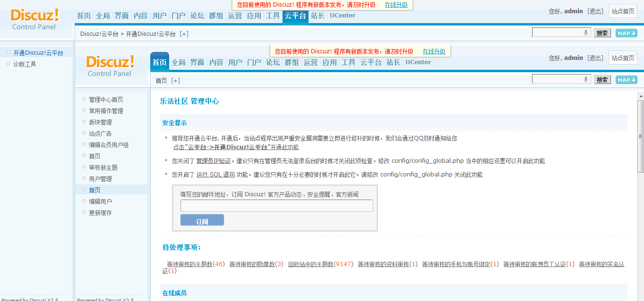Select the active 首页 tab in the nested panel
The width and height of the screenshot is (644, 301).
pyautogui.click(x=160, y=62)
